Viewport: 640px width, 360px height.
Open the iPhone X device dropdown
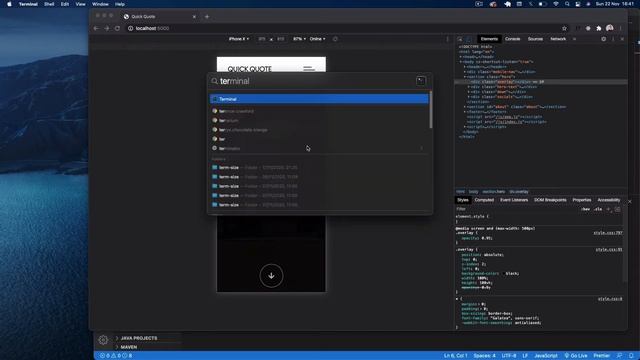(x=239, y=39)
